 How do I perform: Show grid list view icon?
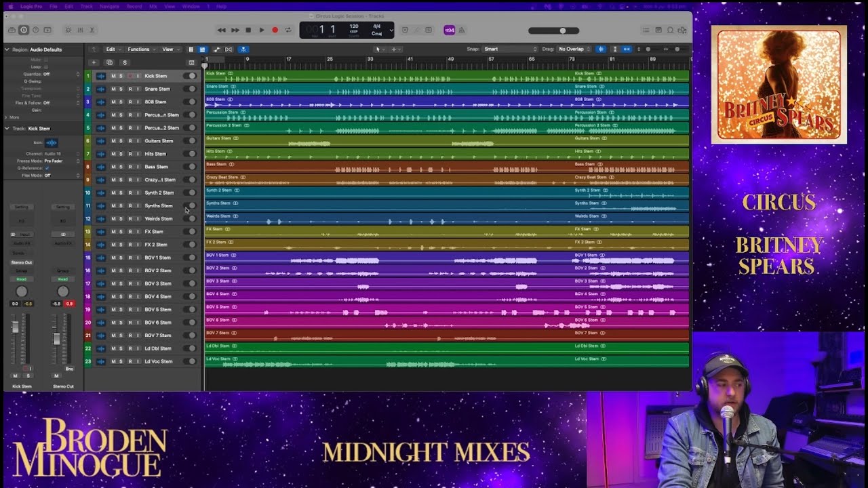pyautogui.click(x=191, y=49)
